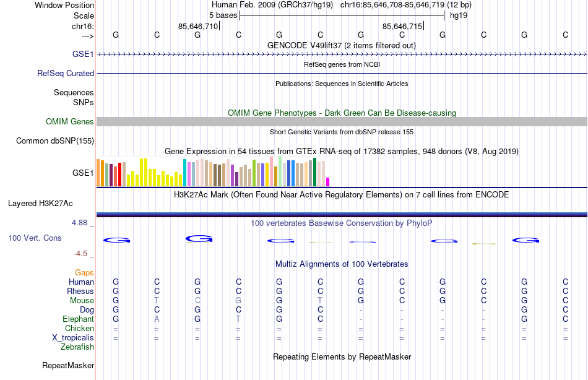Open the GTEx Gene Expression track title
The height and width of the screenshot is (380, 588).
tap(342, 151)
